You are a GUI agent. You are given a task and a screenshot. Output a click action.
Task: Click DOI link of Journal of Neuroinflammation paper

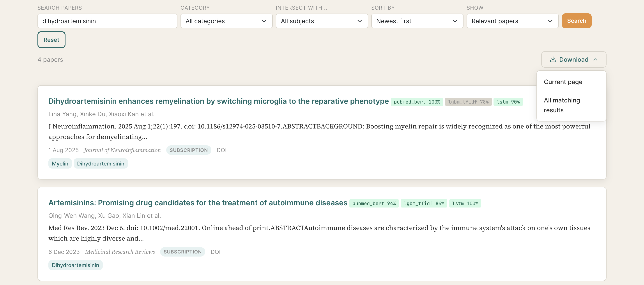point(221,150)
